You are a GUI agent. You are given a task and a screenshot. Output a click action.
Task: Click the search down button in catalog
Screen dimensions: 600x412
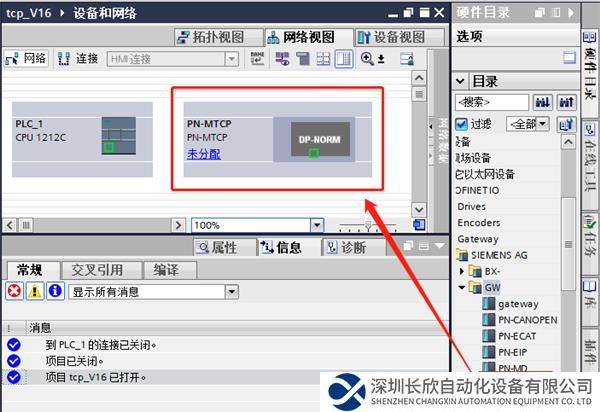(545, 102)
